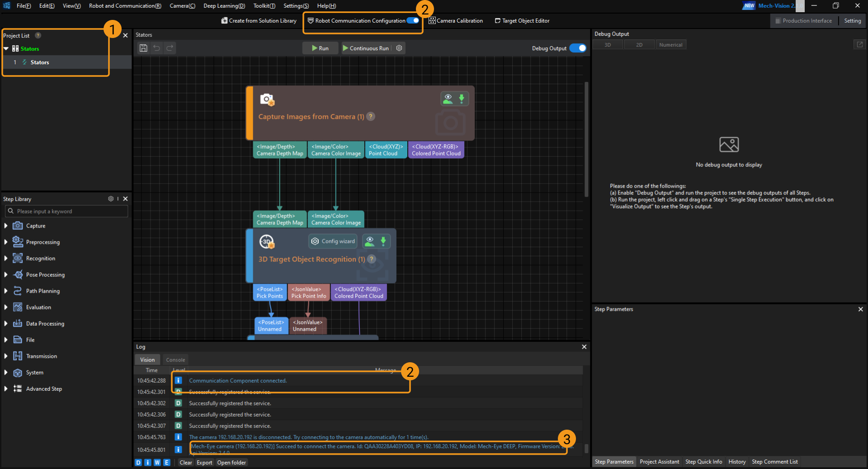Click the Step Library keyword search field
The image size is (868, 469).
67,211
